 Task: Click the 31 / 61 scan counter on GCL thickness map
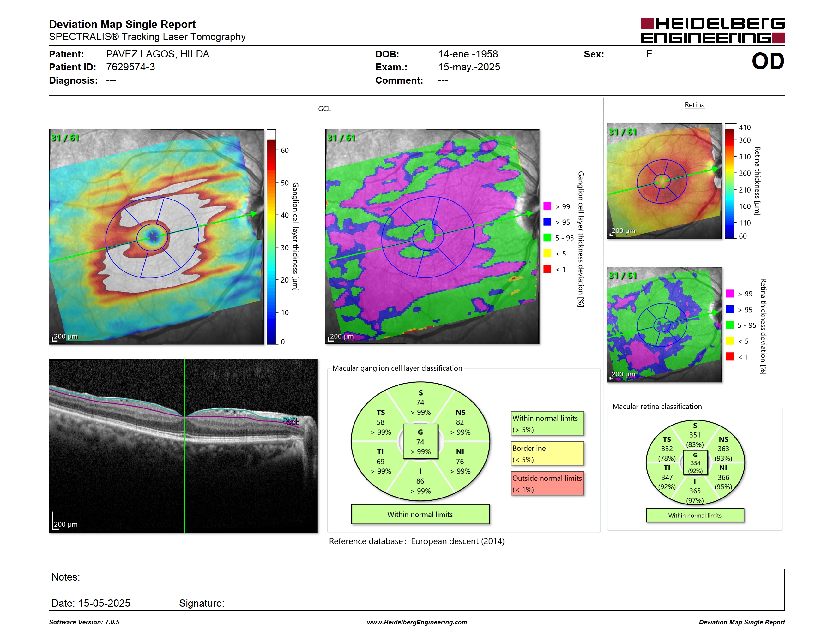click(x=65, y=138)
